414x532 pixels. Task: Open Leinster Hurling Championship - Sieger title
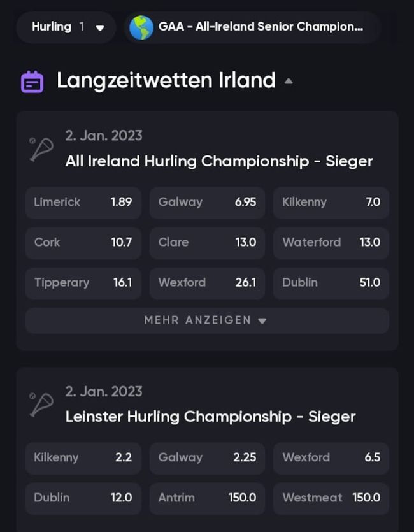[210, 417]
